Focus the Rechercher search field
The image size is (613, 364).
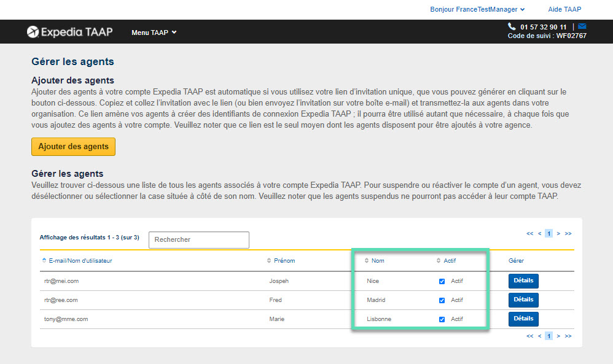pyautogui.click(x=198, y=240)
